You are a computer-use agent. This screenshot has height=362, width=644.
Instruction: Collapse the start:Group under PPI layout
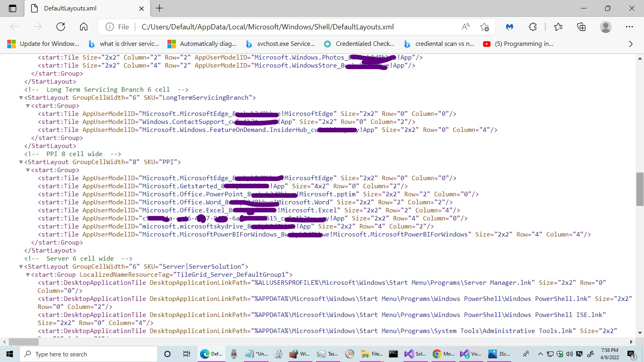[x=28, y=170]
